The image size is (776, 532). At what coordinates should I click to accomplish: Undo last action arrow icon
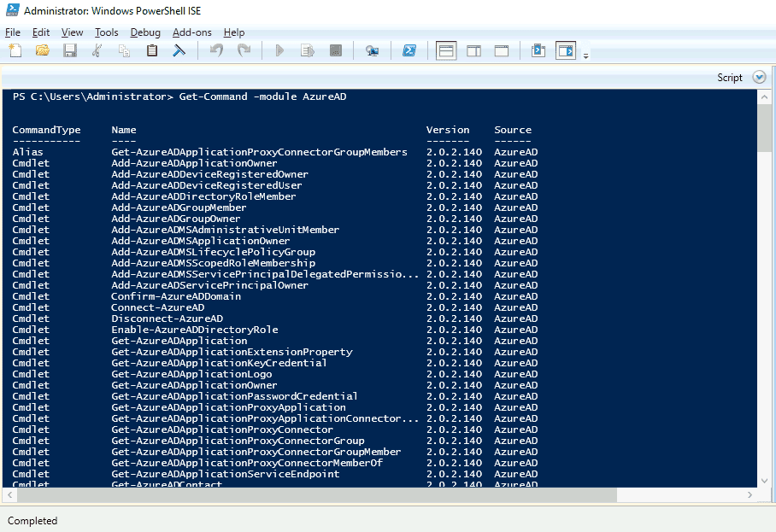pos(216,50)
